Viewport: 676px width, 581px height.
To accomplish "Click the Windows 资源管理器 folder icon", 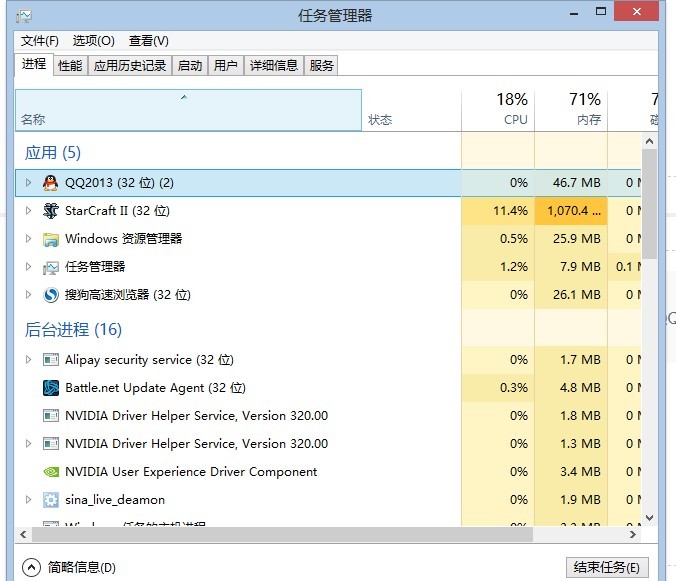I will [x=50, y=239].
